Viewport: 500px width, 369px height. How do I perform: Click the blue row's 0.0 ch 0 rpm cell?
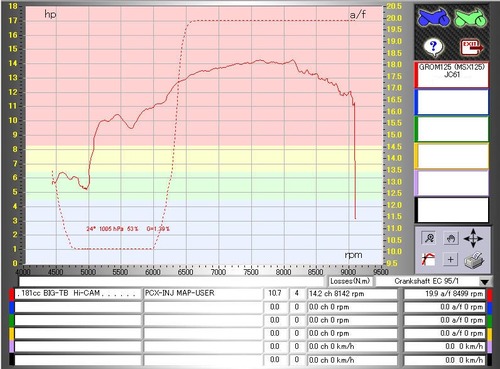352,307
